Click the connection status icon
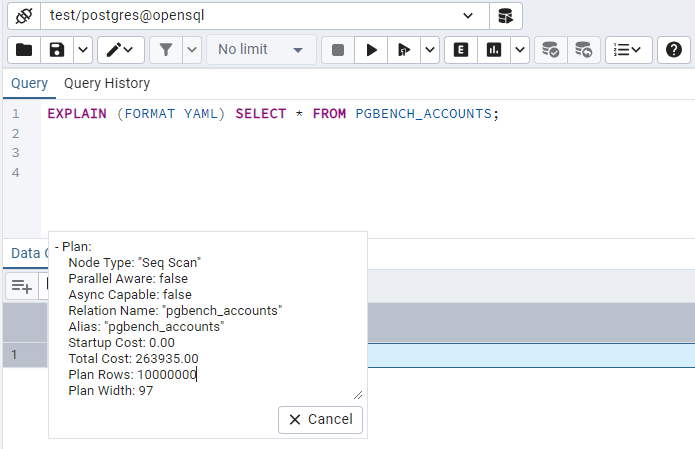This screenshot has height=449, width=695. tap(23, 16)
